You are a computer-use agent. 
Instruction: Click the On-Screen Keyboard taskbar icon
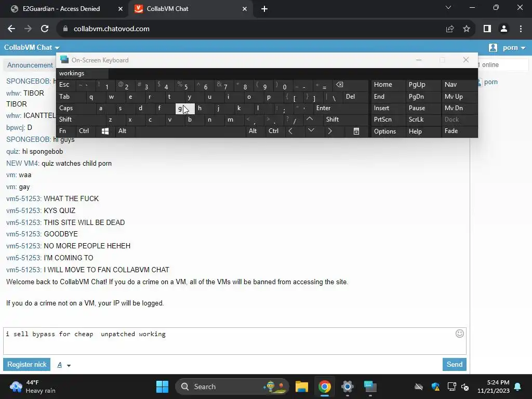pyautogui.click(x=370, y=387)
